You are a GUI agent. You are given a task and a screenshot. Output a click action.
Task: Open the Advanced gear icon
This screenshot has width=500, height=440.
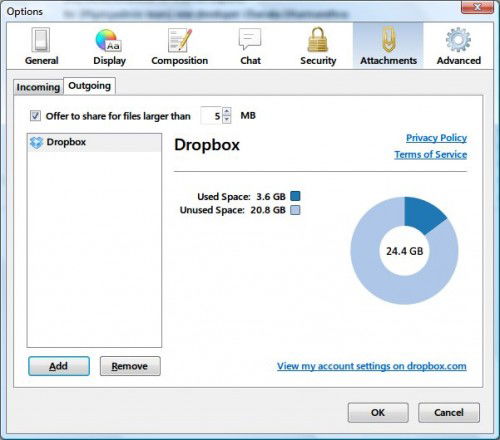(458, 40)
